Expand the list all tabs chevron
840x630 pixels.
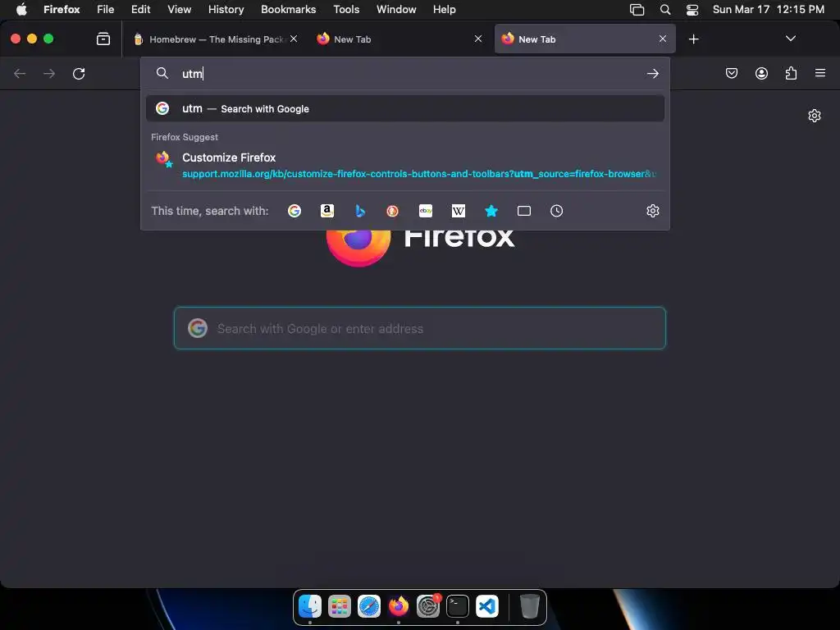click(x=791, y=39)
